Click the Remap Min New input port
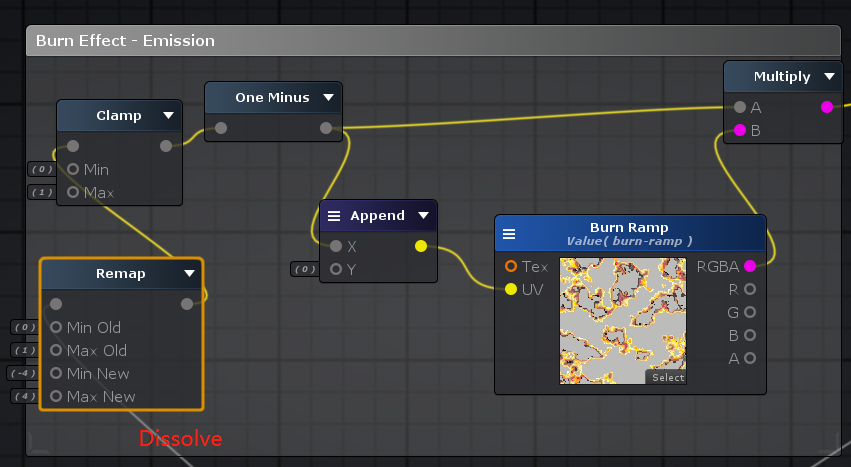Image resolution: width=851 pixels, height=467 pixels. (x=56, y=373)
